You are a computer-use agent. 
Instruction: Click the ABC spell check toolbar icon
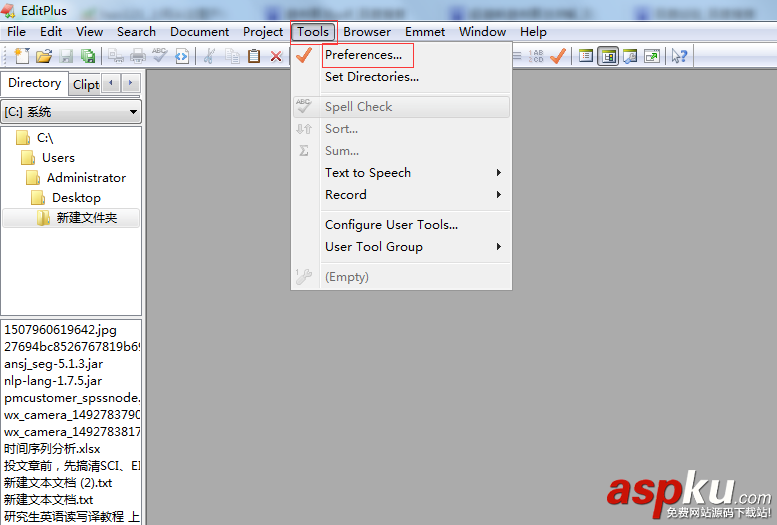160,56
